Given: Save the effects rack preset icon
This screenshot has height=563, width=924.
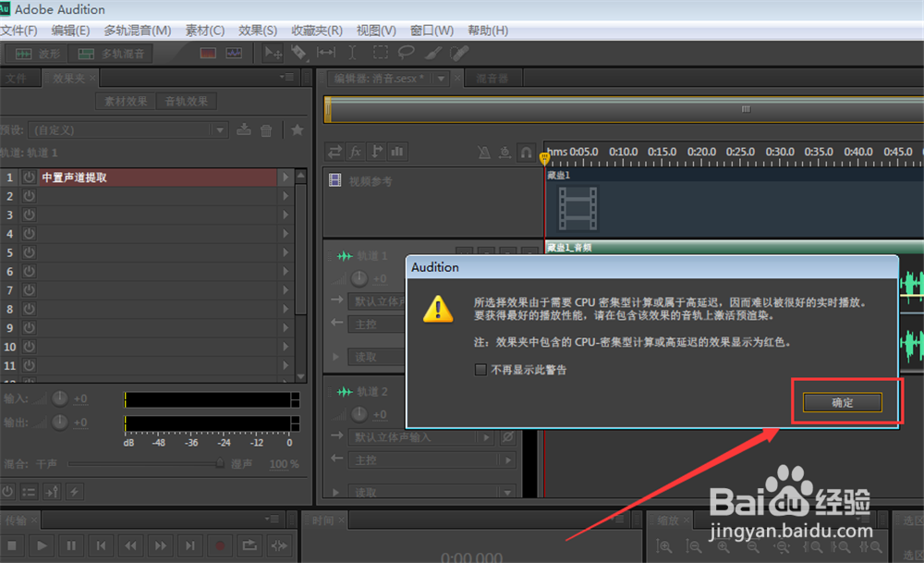Looking at the screenshot, I should pos(243,129).
